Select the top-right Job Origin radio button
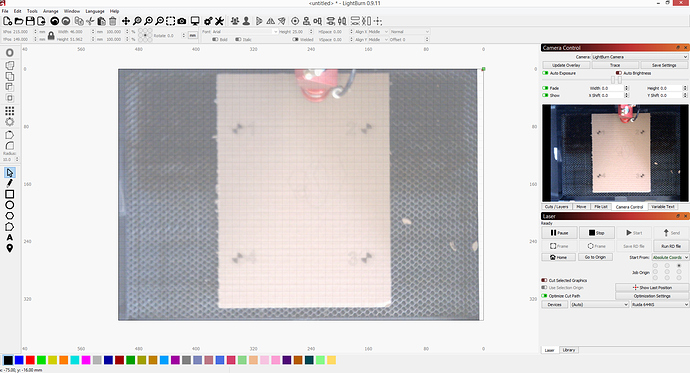The height and width of the screenshot is (373, 690). [x=679, y=266]
